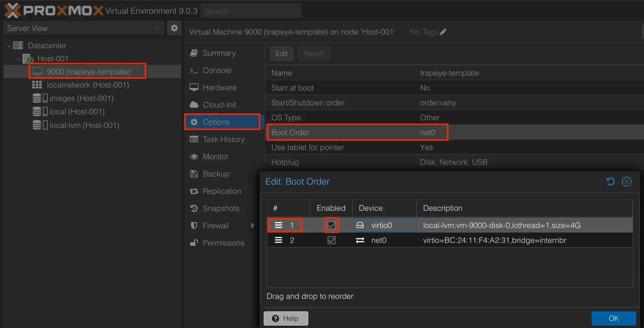Select the 9000 (trapeye-template) VM
Screen dimensions: 644x328
click(88, 72)
